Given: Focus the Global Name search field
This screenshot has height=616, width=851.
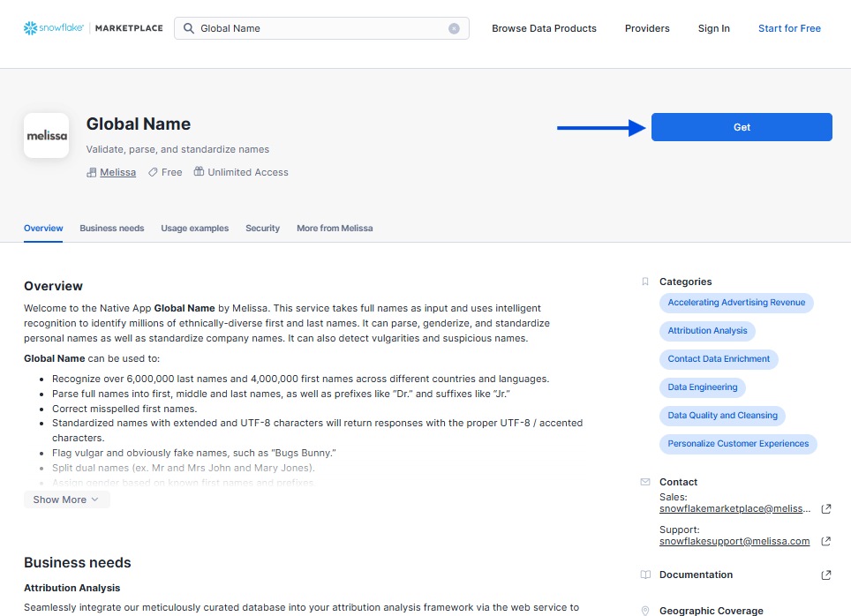Looking at the screenshot, I should click(x=321, y=28).
